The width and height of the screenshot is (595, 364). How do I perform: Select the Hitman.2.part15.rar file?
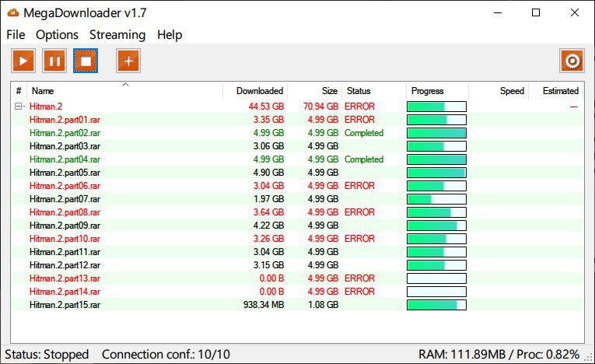tap(65, 305)
